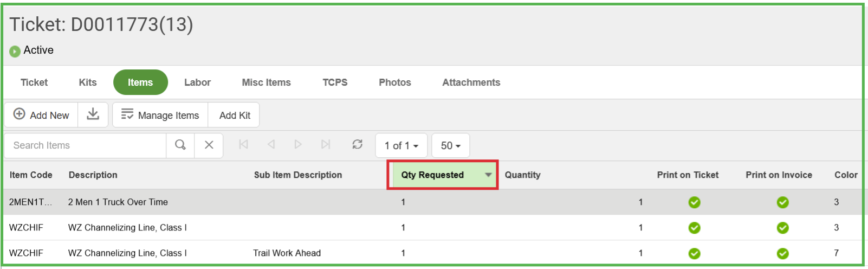Jump to last page arrow icon

tap(326, 144)
